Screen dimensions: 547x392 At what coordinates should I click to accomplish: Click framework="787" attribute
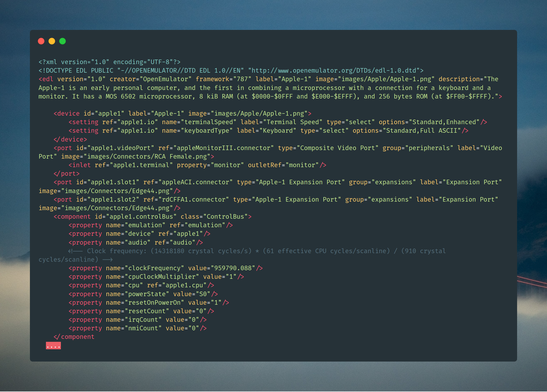tap(223, 79)
